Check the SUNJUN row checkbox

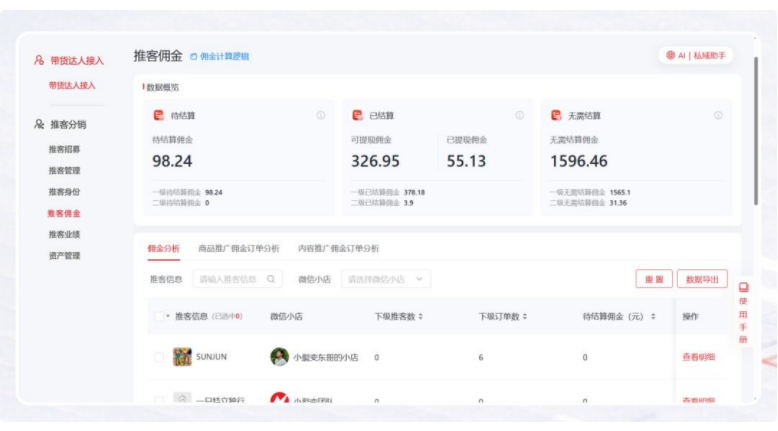pos(159,357)
